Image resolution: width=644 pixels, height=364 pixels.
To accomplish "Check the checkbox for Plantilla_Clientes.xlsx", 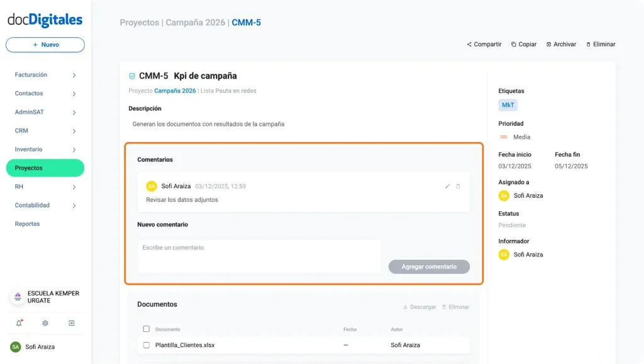I will pyautogui.click(x=146, y=345).
